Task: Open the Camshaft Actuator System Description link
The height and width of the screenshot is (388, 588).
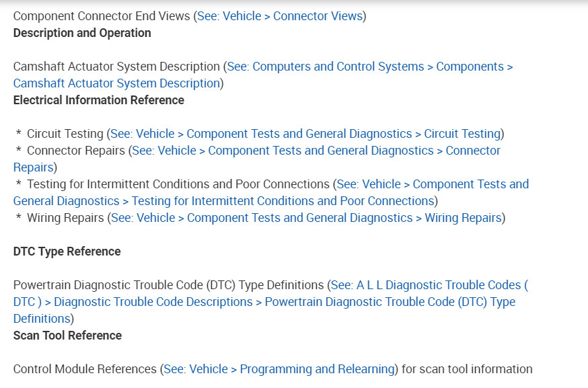Action: pos(369,67)
